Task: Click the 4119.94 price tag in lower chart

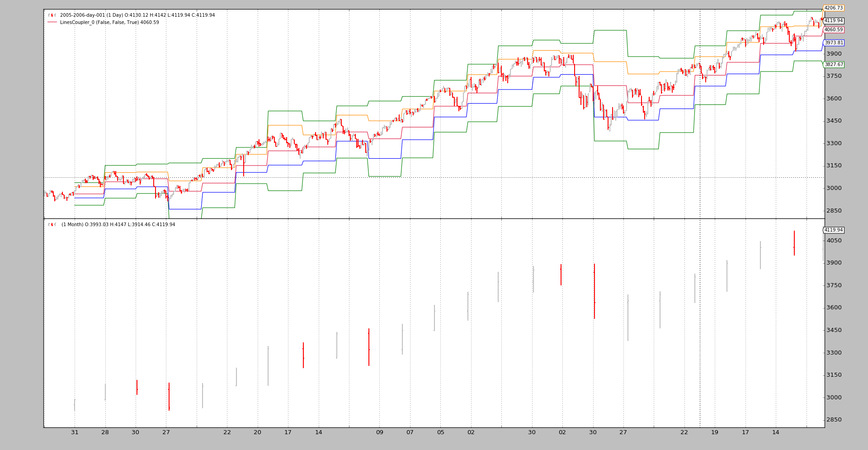Action: coord(833,230)
